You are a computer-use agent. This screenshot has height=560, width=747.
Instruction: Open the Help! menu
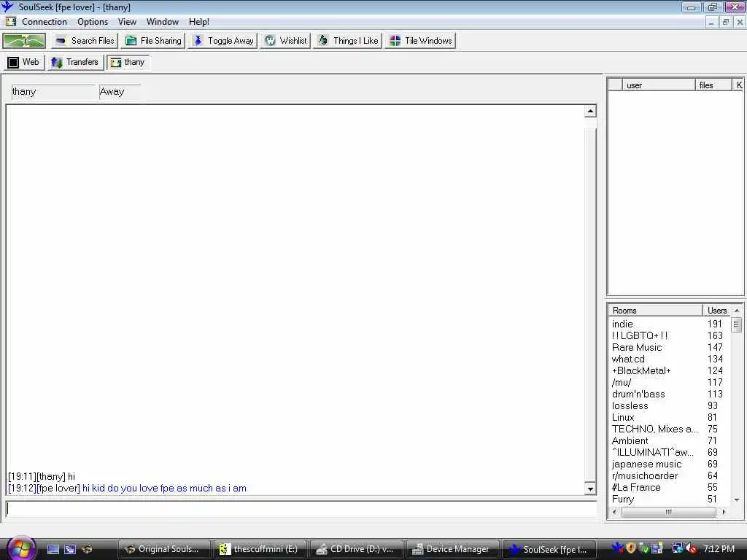click(199, 22)
